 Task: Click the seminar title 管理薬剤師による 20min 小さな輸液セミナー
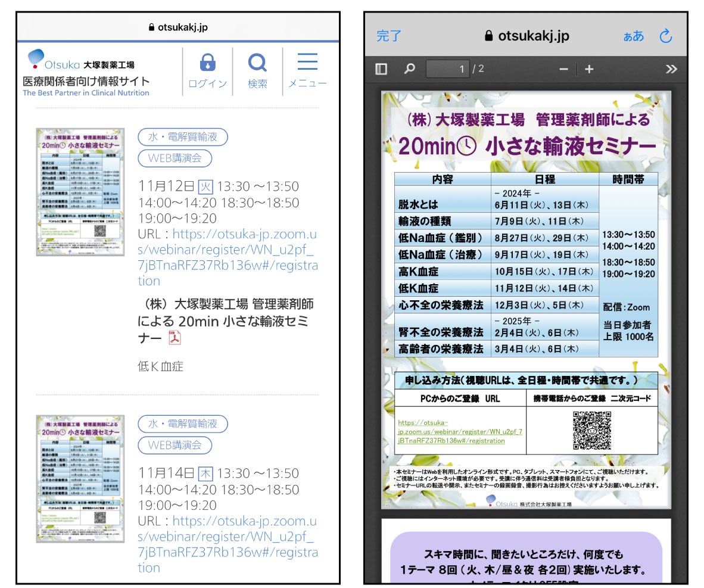click(226, 321)
